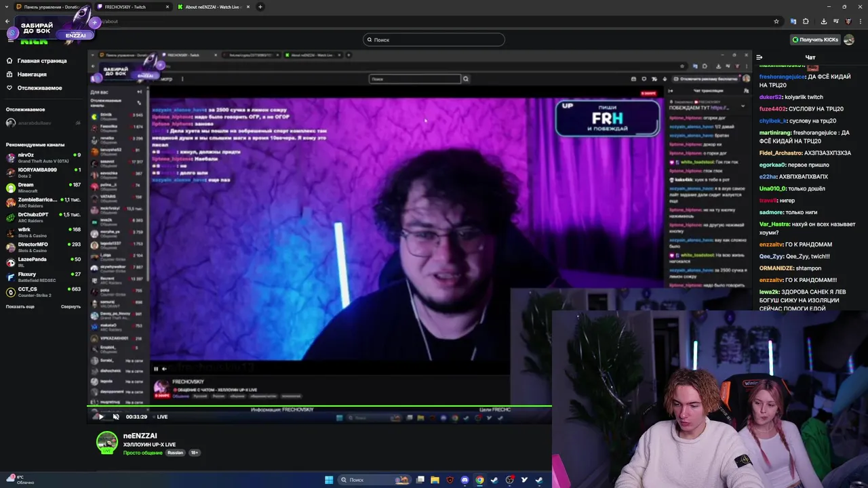This screenshot has width=868, height=488.
Task: Select the Russian language tag
Action: pos(175,453)
